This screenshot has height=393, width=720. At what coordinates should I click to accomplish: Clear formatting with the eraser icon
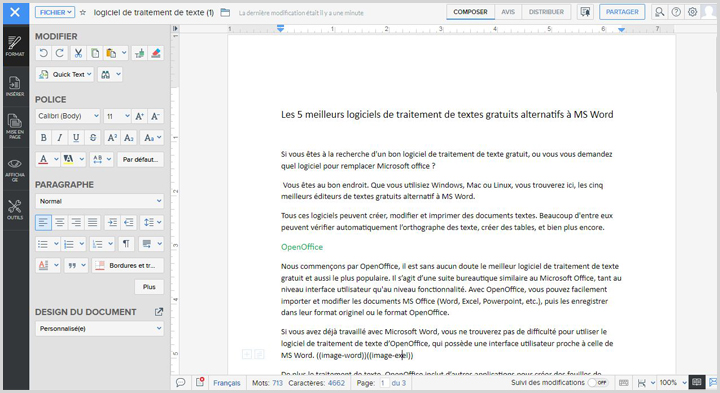point(156,53)
